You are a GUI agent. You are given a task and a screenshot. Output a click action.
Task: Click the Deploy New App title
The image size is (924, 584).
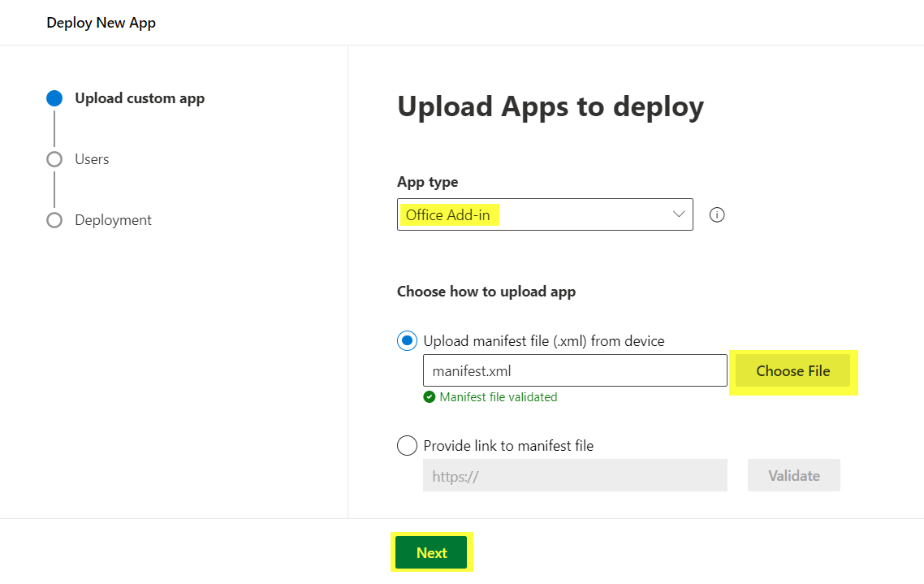click(x=101, y=23)
